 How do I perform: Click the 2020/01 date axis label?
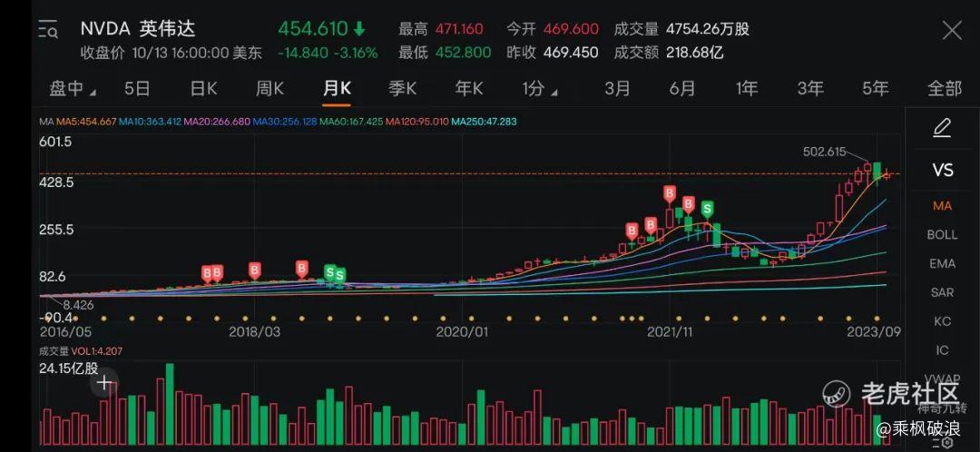tap(461, 331)
